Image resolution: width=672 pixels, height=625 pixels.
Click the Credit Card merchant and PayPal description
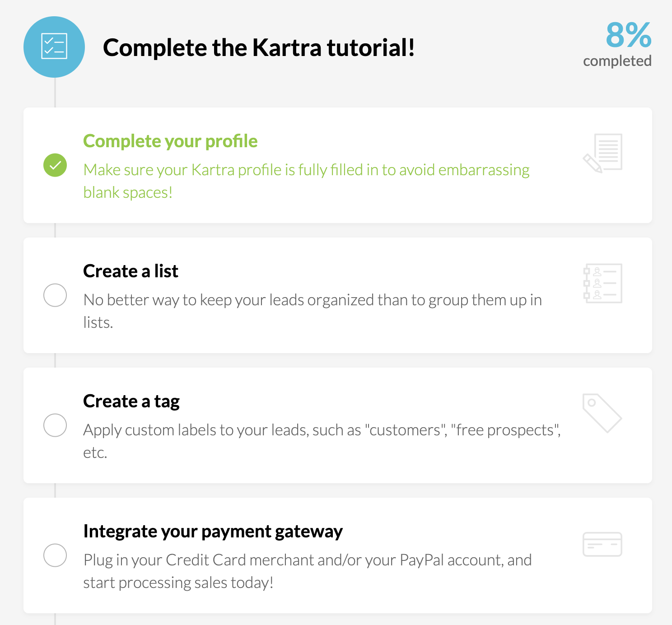coord(307,571)
